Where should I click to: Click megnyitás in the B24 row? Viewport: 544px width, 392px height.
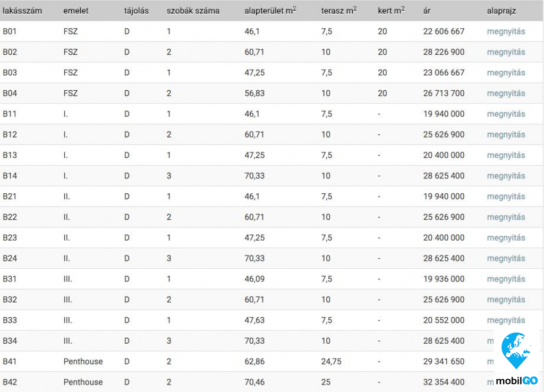pos(506,259)
